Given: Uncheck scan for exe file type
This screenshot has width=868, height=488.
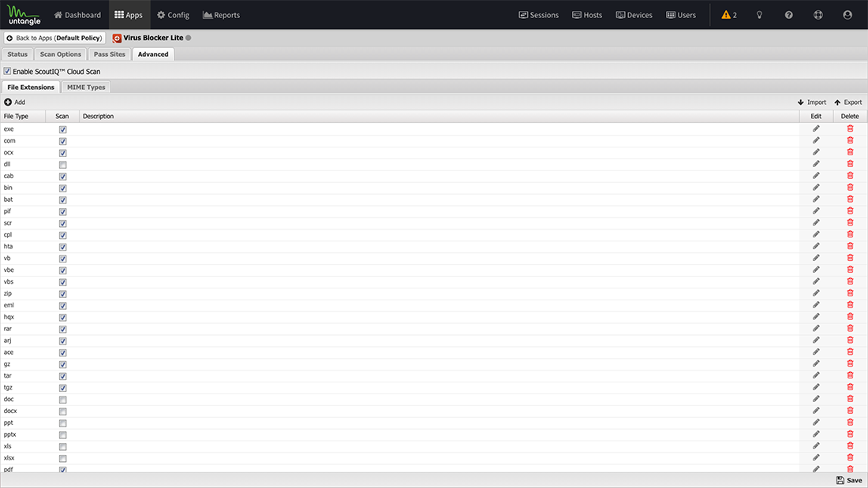Looking at the screenshot, I should 62,129.
